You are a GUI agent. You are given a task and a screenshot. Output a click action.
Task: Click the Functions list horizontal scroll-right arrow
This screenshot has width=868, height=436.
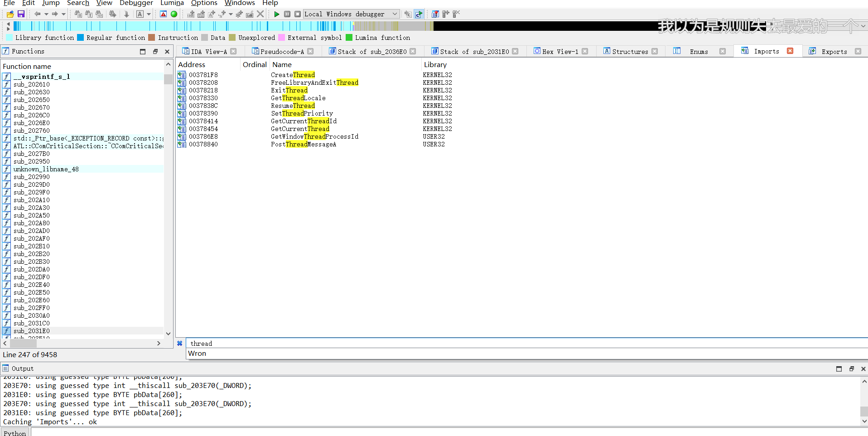tap(159, 344)
